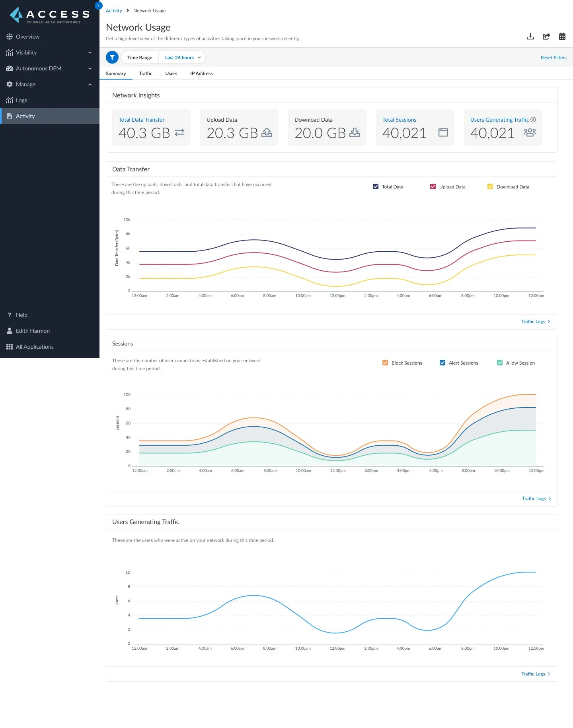Click info icon beside Users Generating Traffic
This screenshot has height=728, width=573.
(533, 120)
